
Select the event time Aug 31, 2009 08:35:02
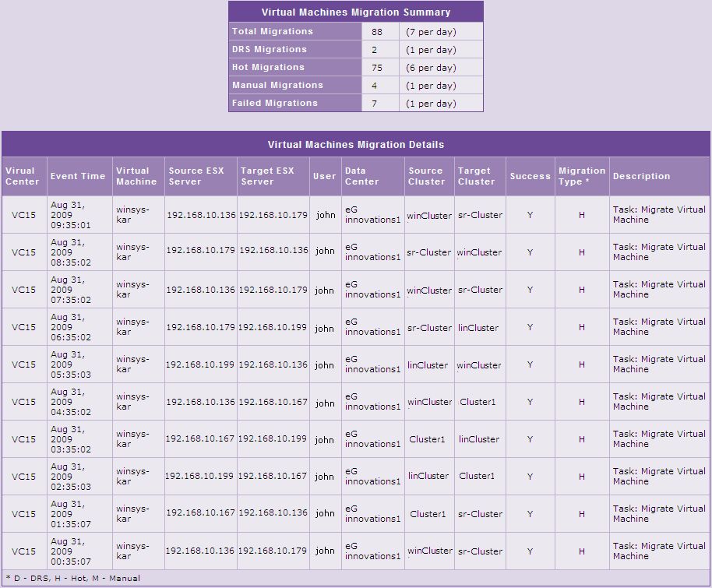click(70, 252)
